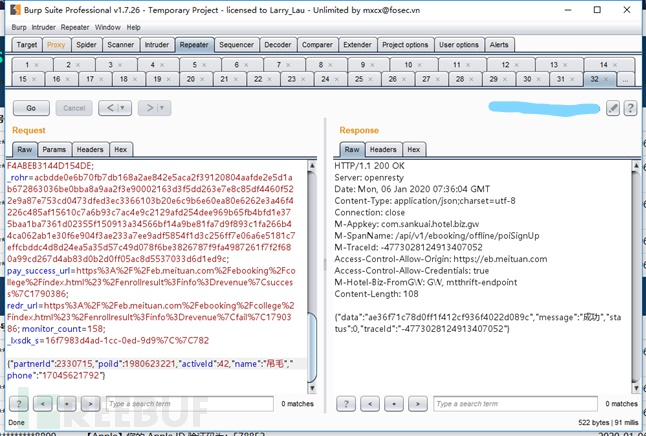
Task: Switch to the Proxy tab
Action: 56,45
